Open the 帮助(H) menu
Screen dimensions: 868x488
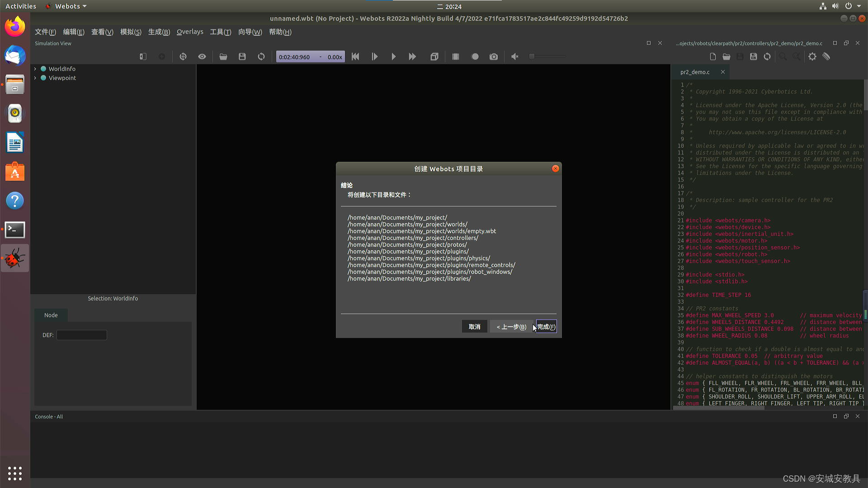tap(280, 32)
